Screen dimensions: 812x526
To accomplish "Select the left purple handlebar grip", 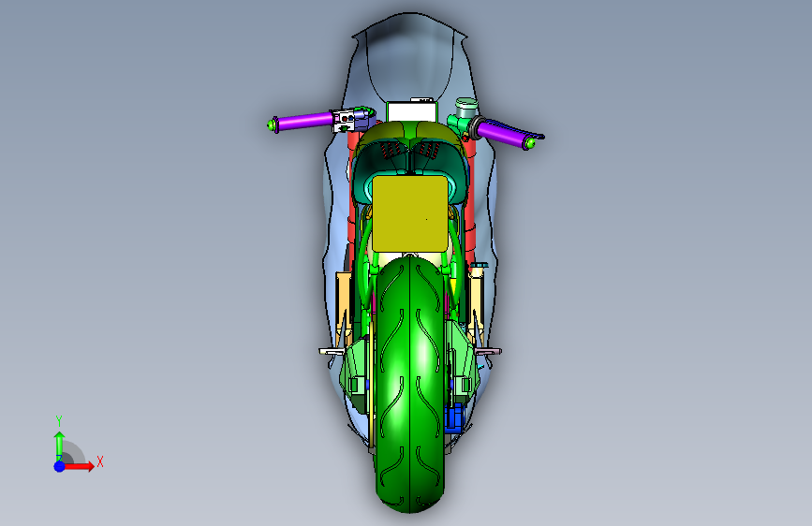I will tap(304, 121).
